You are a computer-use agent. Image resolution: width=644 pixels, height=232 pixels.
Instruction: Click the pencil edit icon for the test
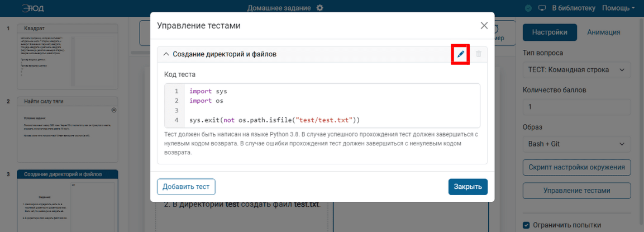[460, 54]
